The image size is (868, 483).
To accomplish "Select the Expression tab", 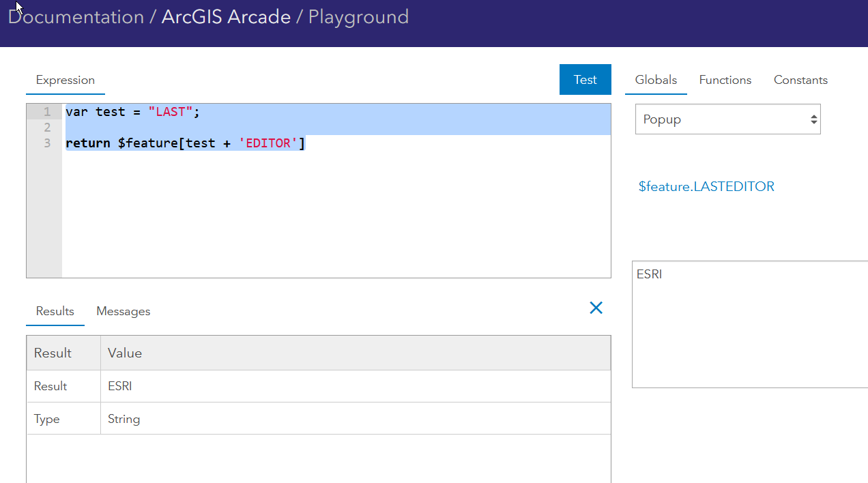I will (x=66, y=80).
